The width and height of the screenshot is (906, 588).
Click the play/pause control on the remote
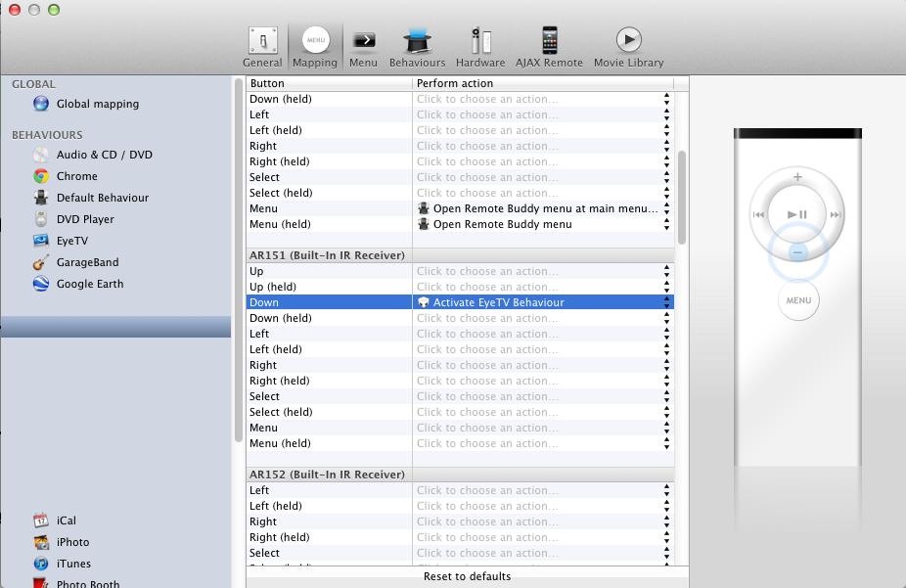(797, 213)
